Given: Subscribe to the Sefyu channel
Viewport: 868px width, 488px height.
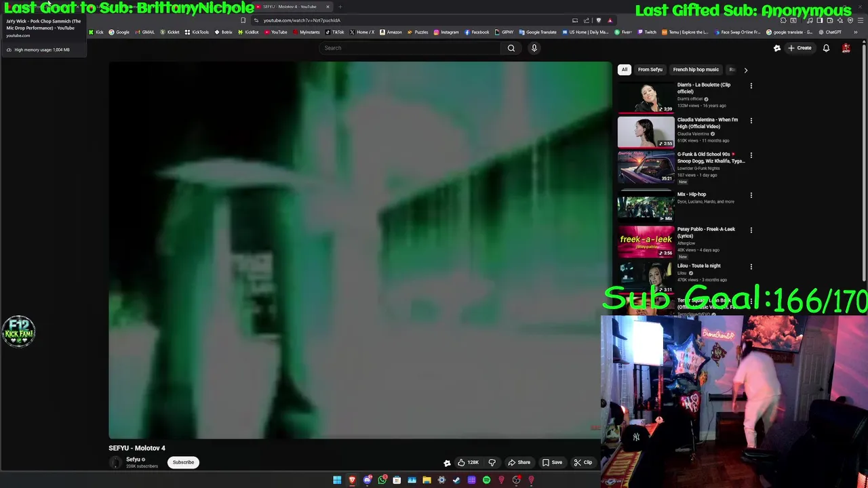Looking at the screenshot, I should coord(183,462).
